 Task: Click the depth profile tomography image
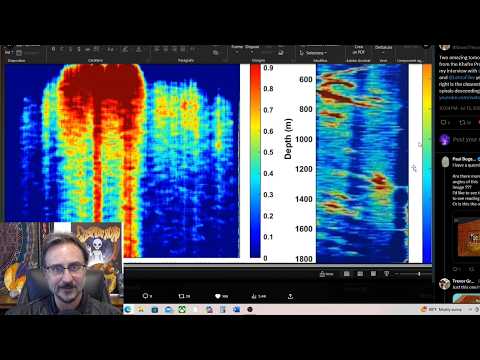click(362, 163)
